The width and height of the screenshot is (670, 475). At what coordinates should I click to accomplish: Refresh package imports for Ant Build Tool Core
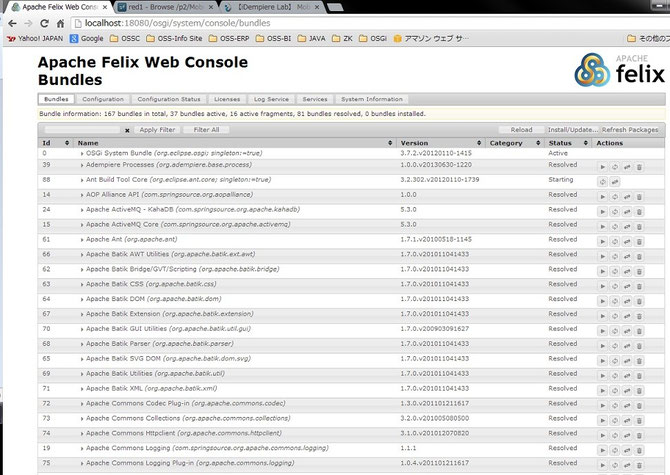[x=602, y=182]
